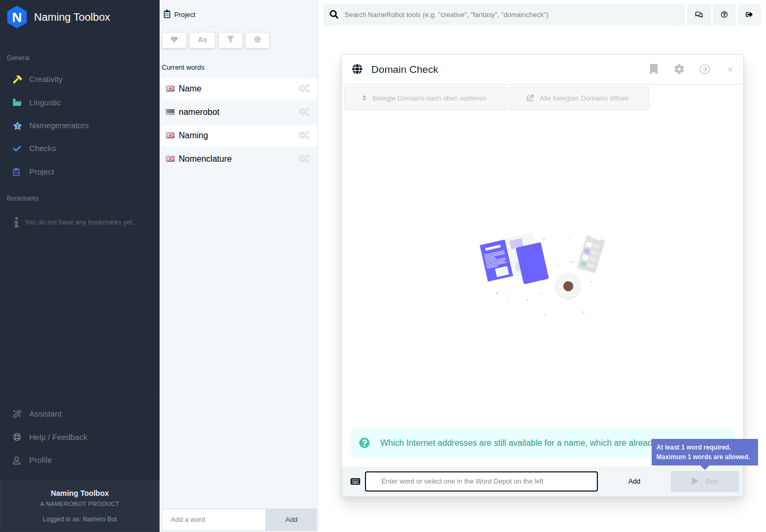766x532 pixels.
Task: Click Alle belegten Domains öffnen
Action: coord(579,98)
